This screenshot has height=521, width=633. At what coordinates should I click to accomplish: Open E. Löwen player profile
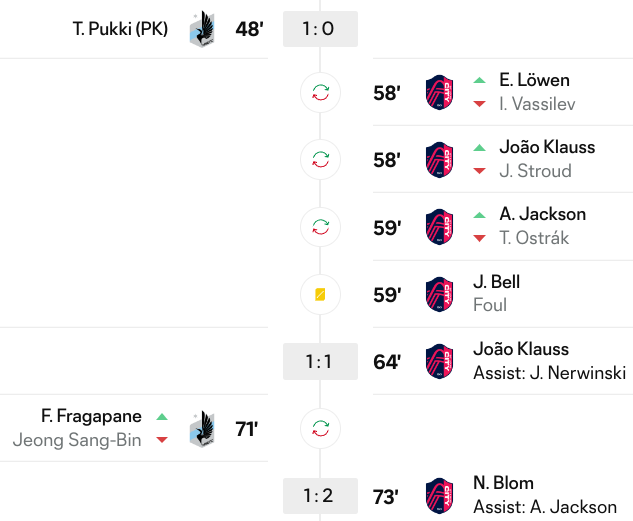535,80
